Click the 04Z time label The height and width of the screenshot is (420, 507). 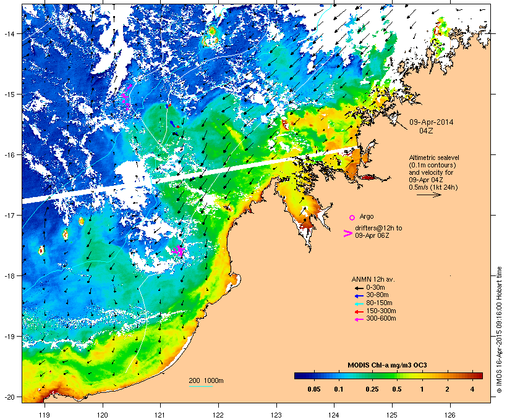point(426,131)
